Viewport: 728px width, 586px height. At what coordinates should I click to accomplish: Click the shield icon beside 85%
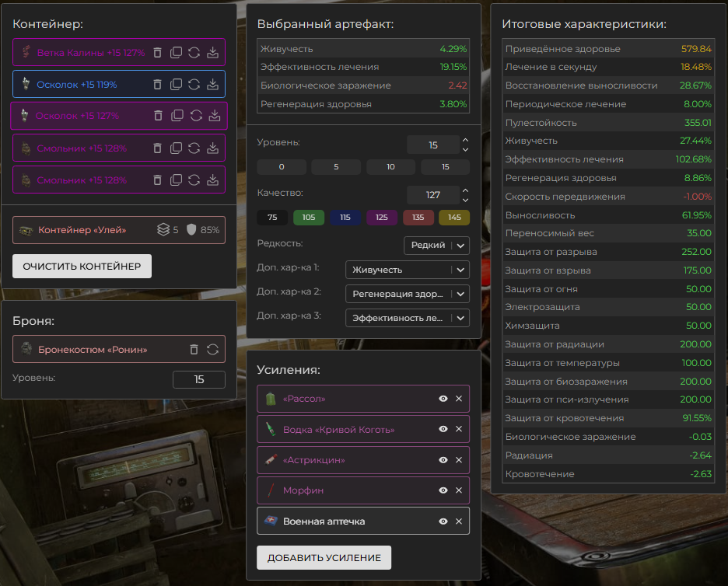(191, 230)
